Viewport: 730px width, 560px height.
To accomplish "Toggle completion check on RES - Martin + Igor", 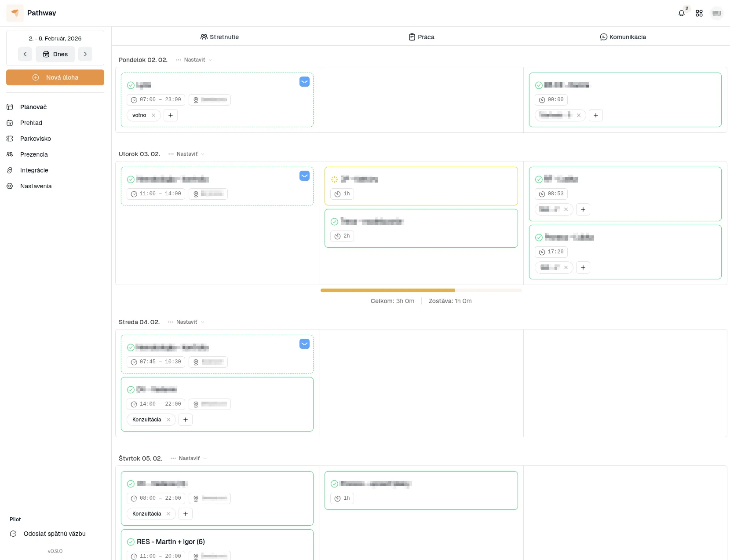I will coord(131,542).
